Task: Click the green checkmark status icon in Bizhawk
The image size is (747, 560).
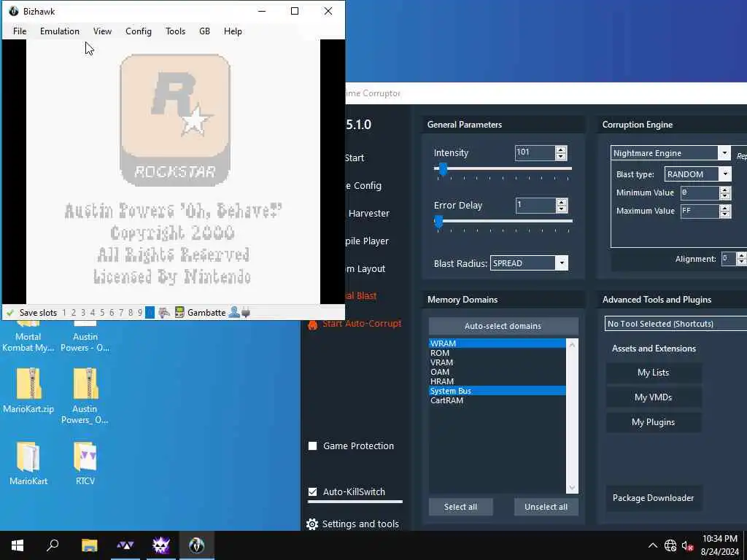Action: tap(10, 313)
